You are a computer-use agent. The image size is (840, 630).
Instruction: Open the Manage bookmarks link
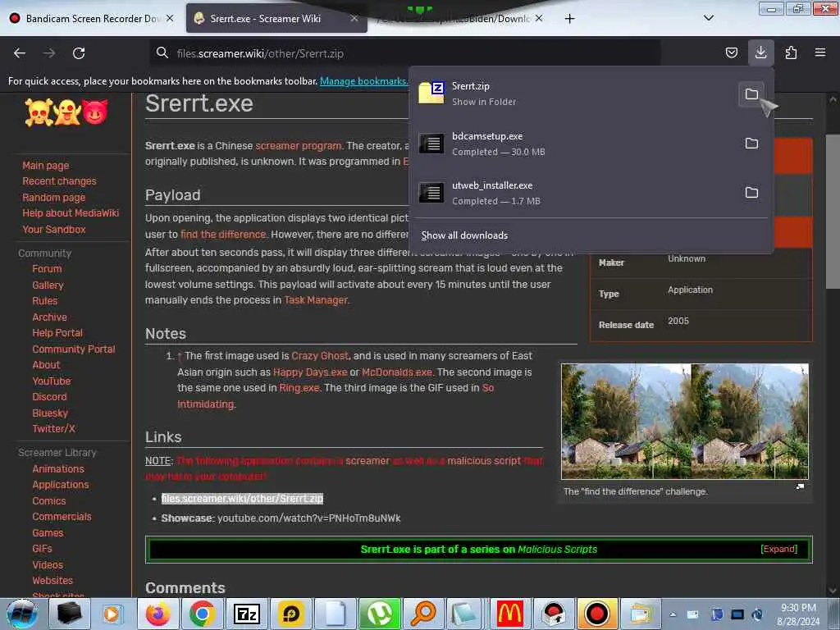coord(363,81)
